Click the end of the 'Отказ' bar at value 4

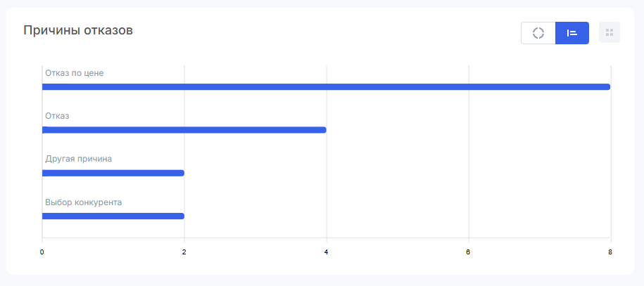coord(324,130)
